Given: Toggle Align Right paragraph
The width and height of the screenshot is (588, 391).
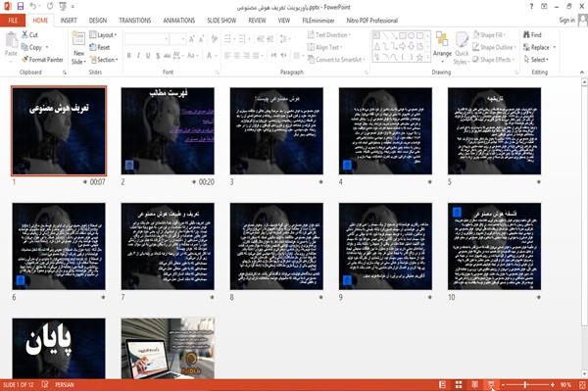Looking at the screenshot, I should pyautogui.click(x=246, y=56).
